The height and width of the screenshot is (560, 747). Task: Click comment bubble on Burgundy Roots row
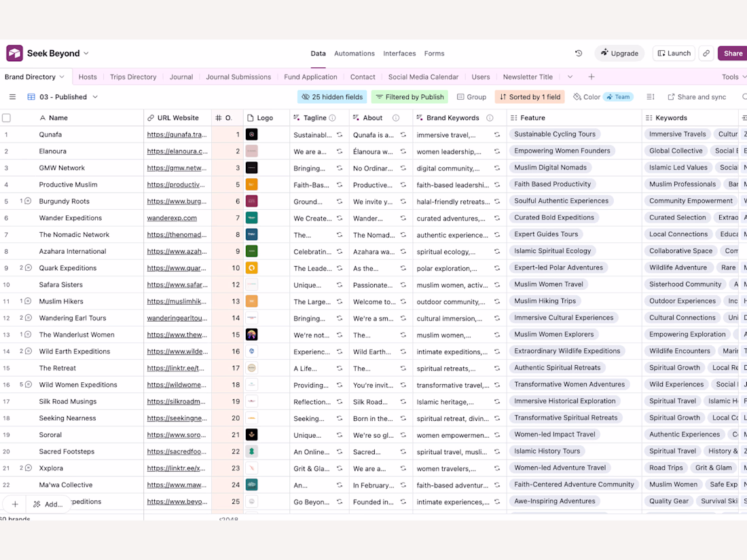click(x=28, y=201)
